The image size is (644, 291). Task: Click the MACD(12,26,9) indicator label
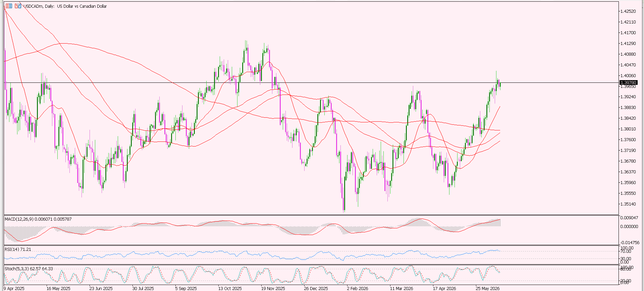pos(38,219)
